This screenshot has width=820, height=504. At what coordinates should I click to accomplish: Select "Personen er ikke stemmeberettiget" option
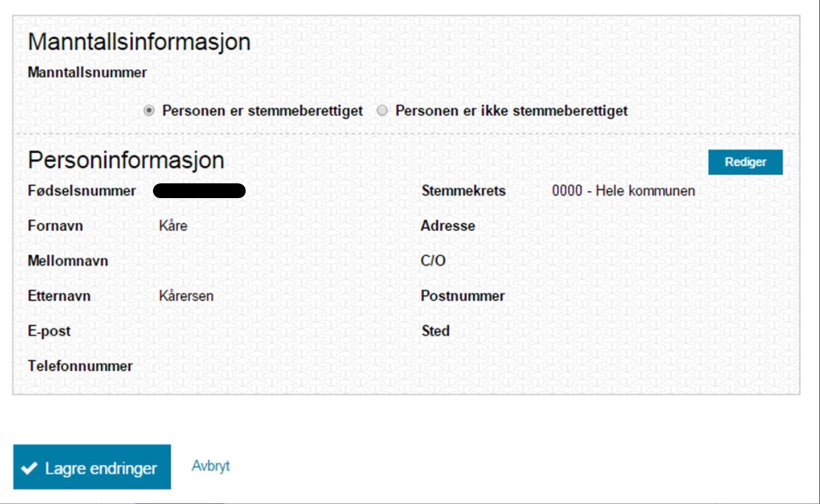383,110
